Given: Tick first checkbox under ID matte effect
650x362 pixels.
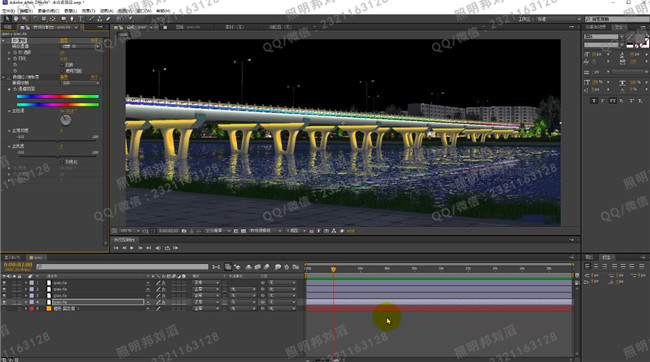Looking at the screenshot, I should coord(63,65).
